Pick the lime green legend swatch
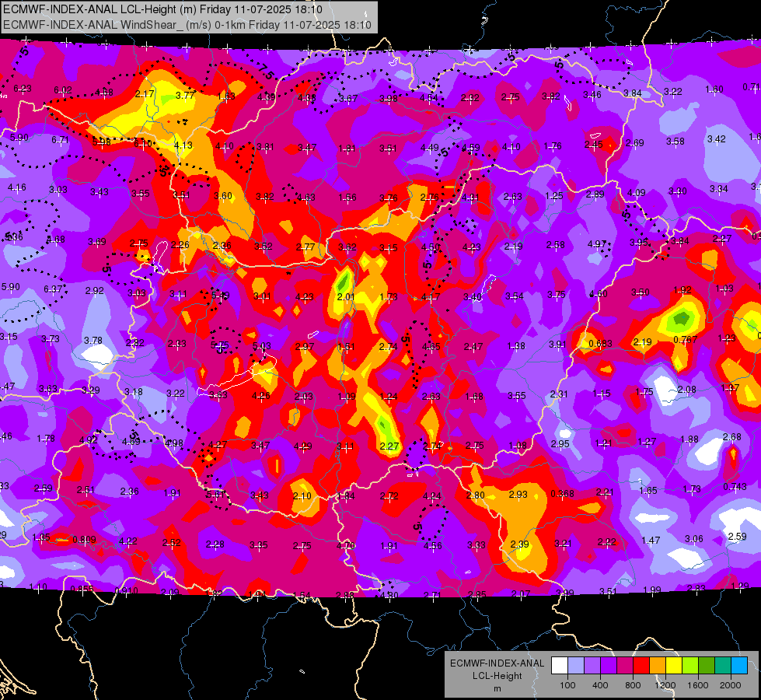This screenshot has width=761, height=700. pos(690,666)
